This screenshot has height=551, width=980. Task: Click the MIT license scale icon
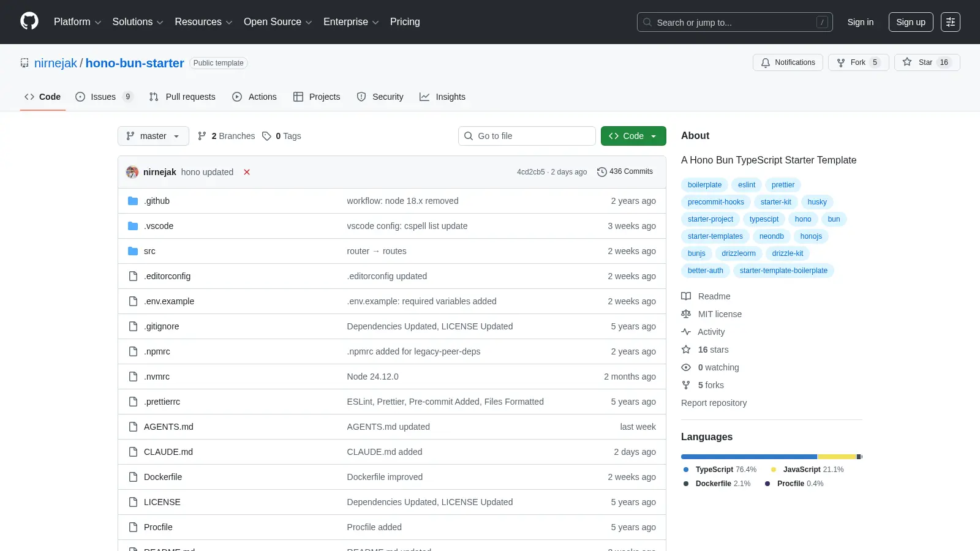686,314
